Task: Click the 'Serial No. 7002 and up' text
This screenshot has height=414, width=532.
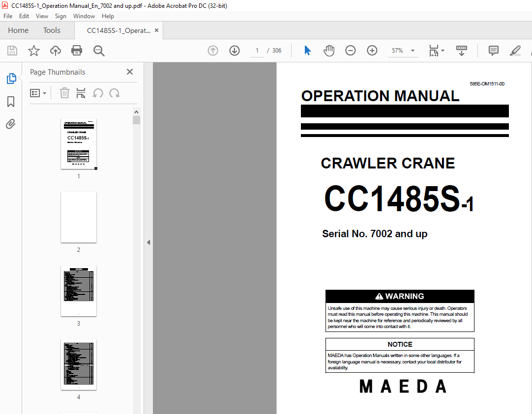Action: coord(375,234)
